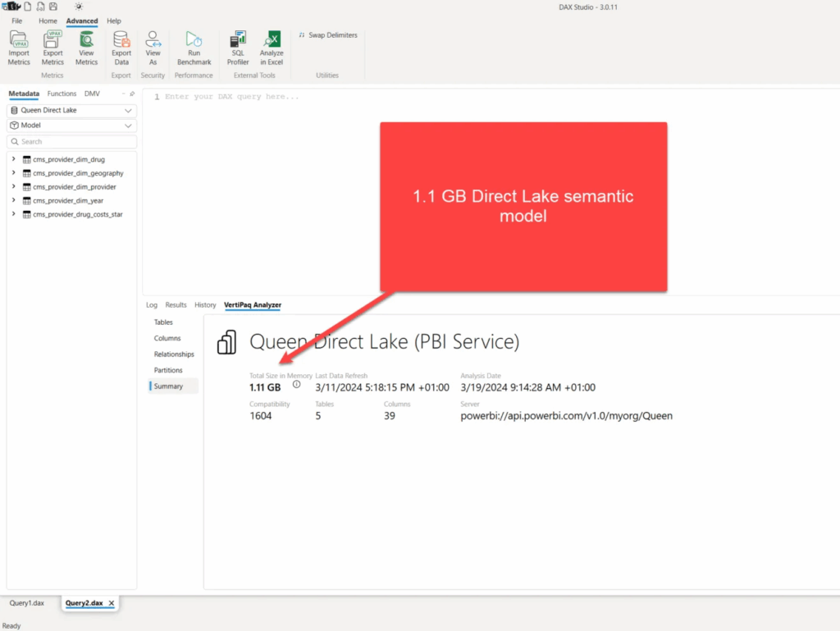Screen dimensions: 840x631
Task: Click table icon of cms_provider_dim_year
Action: (x=27, y=200)
